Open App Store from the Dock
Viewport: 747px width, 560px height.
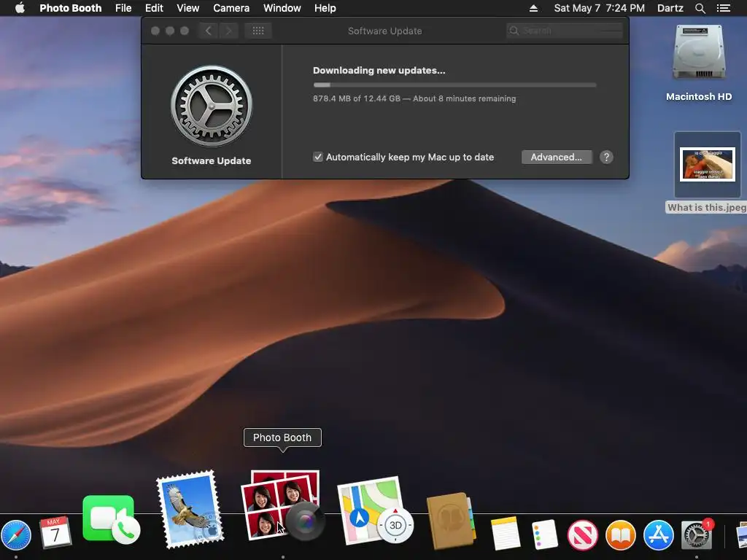[x=659, y=534]
